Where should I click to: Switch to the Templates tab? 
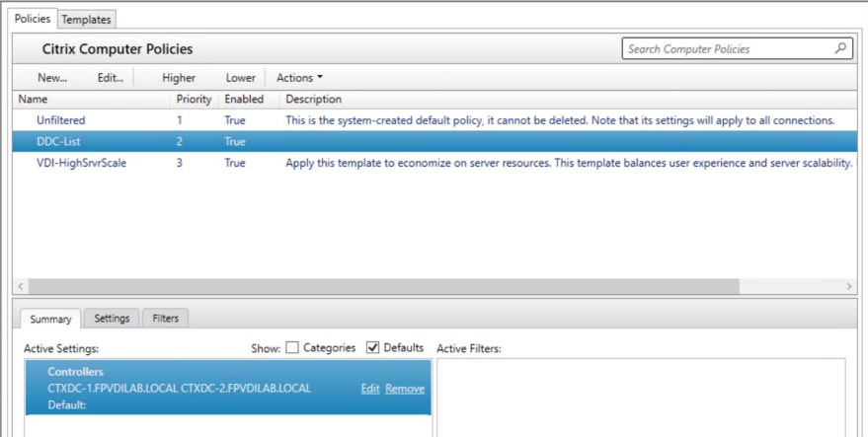coord(86,20)
